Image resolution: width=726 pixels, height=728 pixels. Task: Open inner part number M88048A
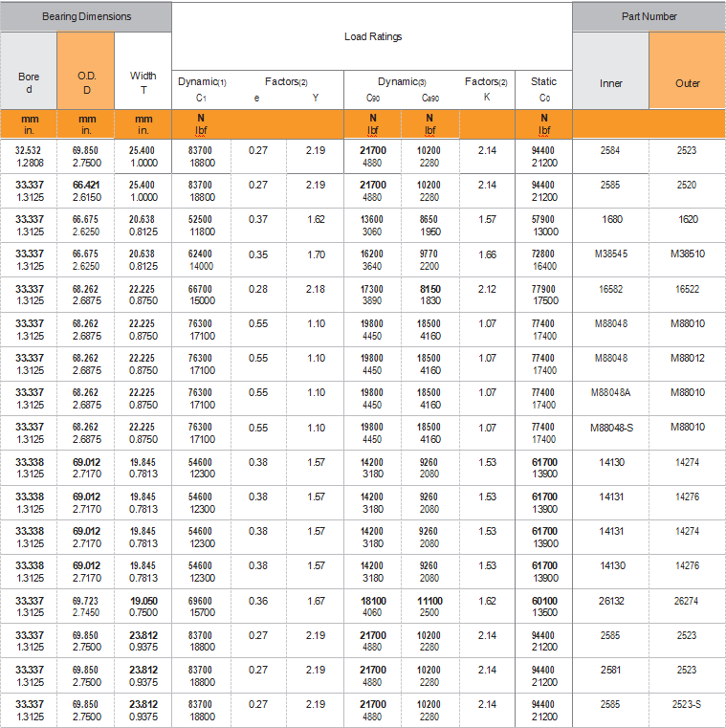click(x=610, y=392)
